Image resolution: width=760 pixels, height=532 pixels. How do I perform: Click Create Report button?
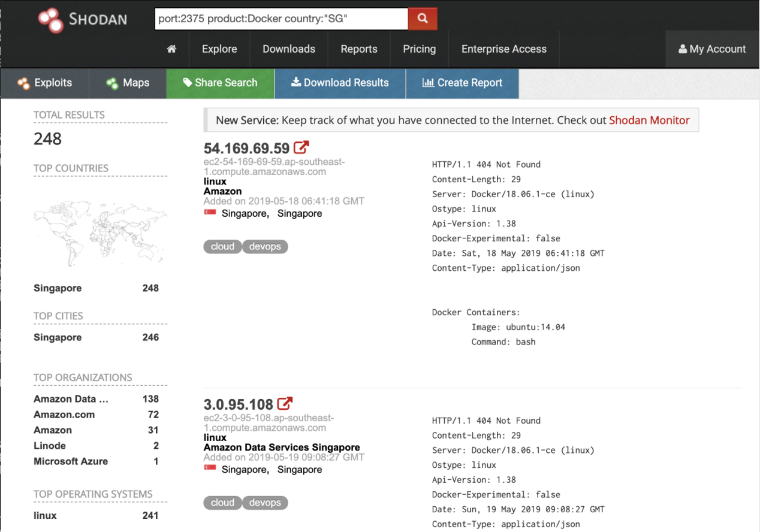462,83
